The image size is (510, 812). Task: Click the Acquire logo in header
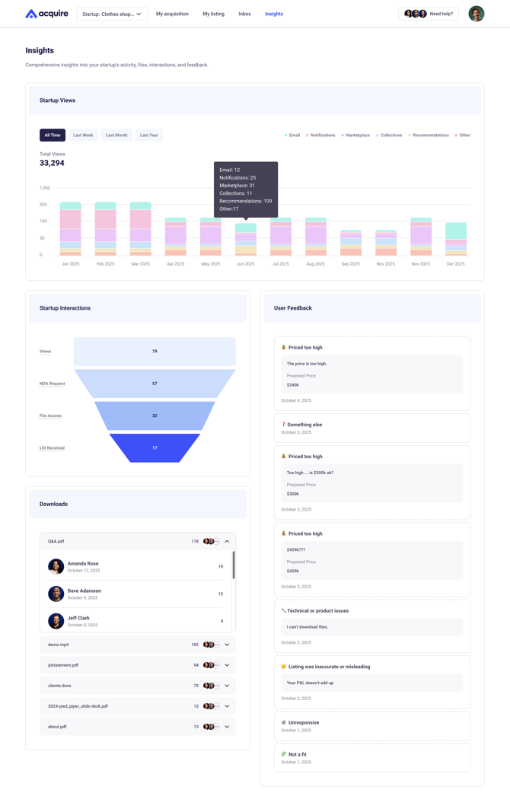46,14
